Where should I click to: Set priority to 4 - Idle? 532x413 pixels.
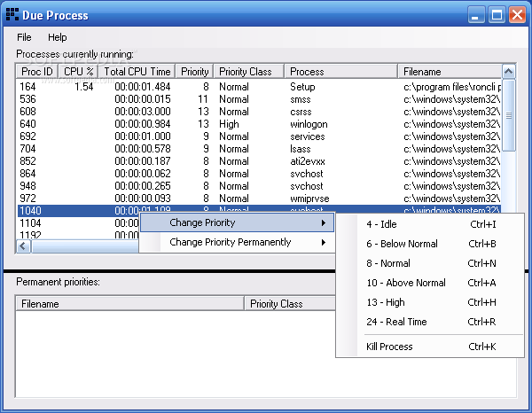coord(430,224)
